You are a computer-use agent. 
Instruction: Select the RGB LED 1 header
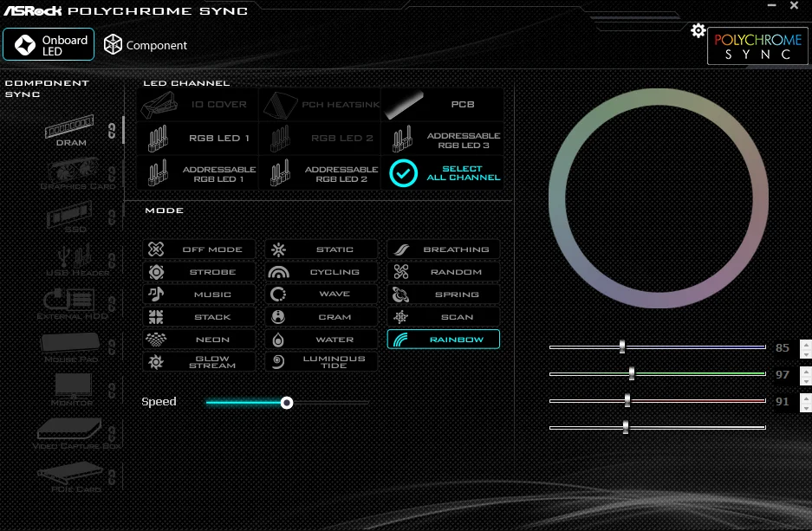click(x=198, y=139)
